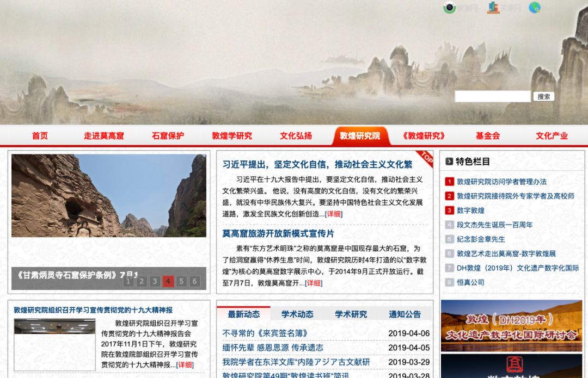Select the 通知公告 tab
The width and height of the screenshot is (588, 378).
[405, 314]
